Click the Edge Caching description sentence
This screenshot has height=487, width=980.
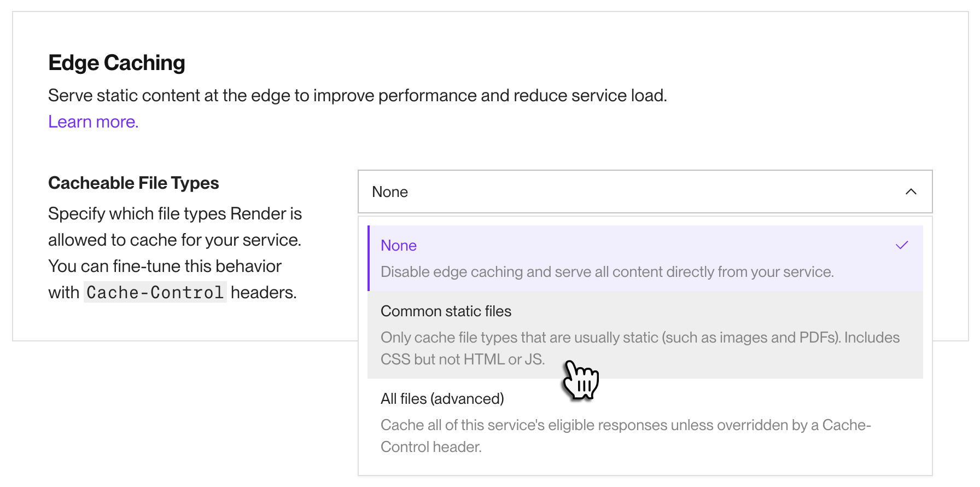[358, 95]
